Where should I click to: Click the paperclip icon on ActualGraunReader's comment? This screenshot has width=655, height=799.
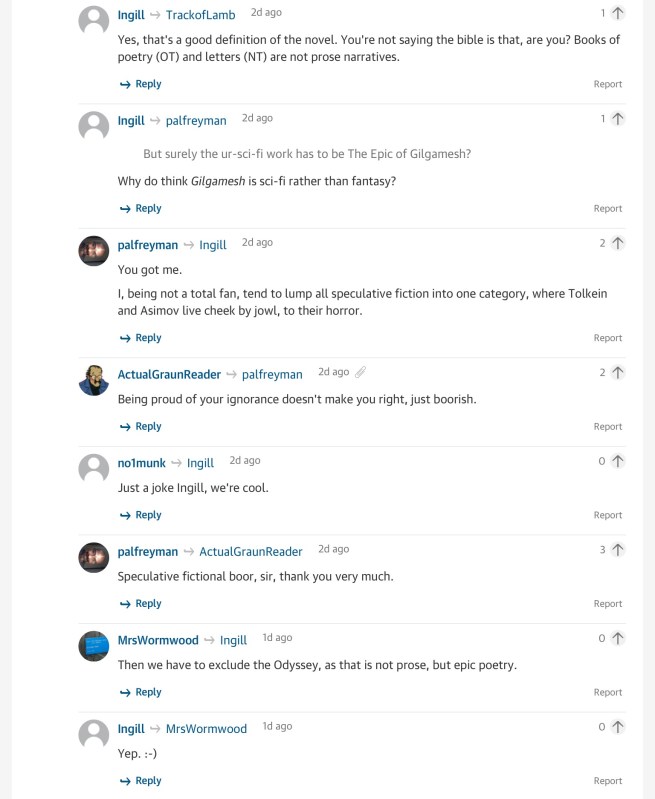click(360, 372)
